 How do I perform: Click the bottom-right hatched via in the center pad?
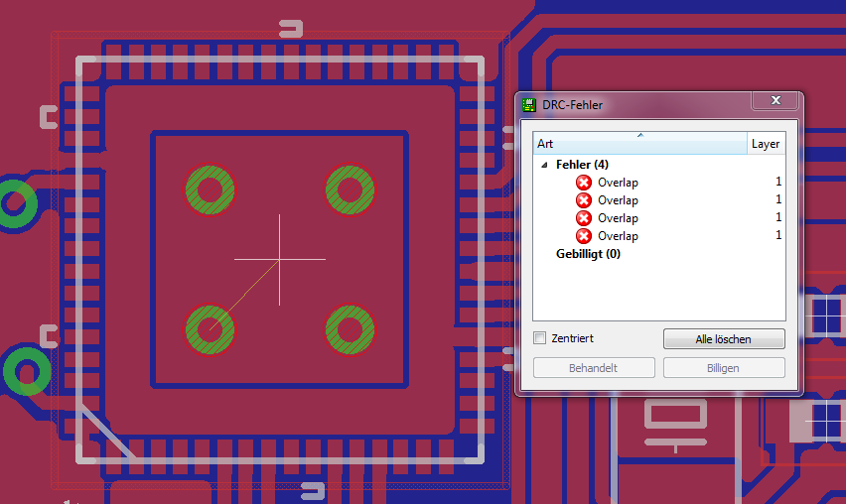(350, 329)
